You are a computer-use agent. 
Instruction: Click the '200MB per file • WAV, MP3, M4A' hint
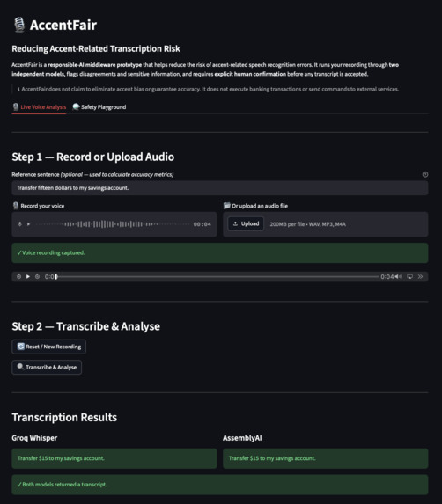308,224
